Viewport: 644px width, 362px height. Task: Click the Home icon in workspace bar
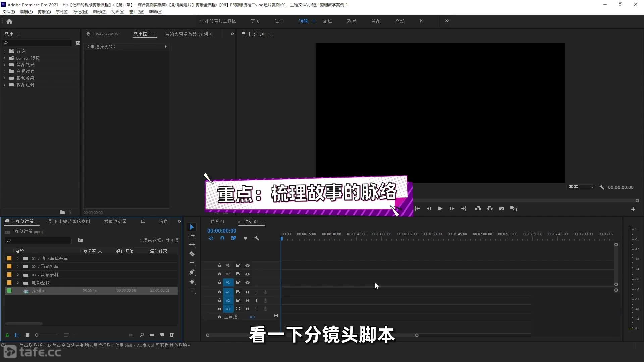pyautogui.click(x=9, y=21)
